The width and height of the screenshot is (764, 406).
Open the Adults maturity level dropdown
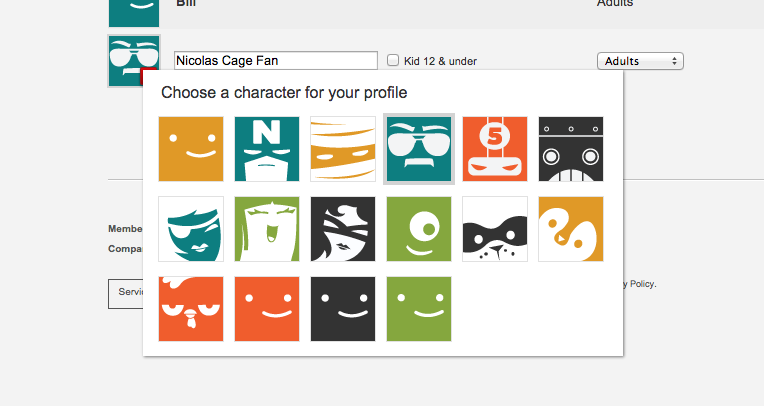click(x=640, y=61)
